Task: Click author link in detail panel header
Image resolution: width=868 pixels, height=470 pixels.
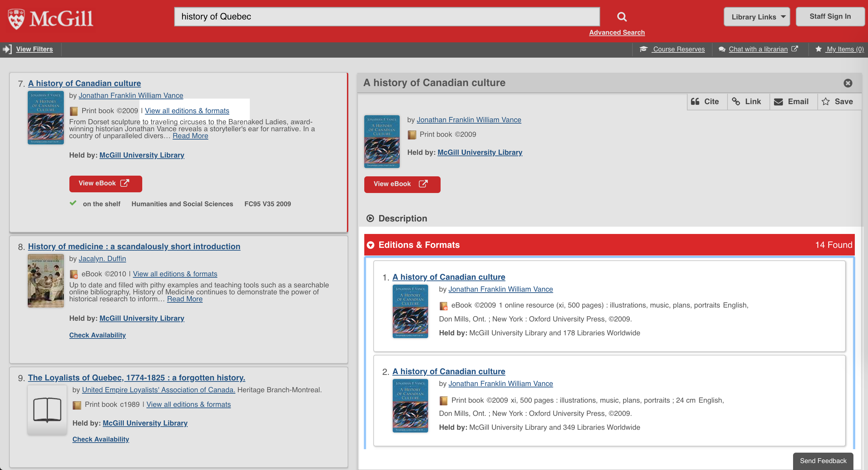Action: (x=469, y=120)
